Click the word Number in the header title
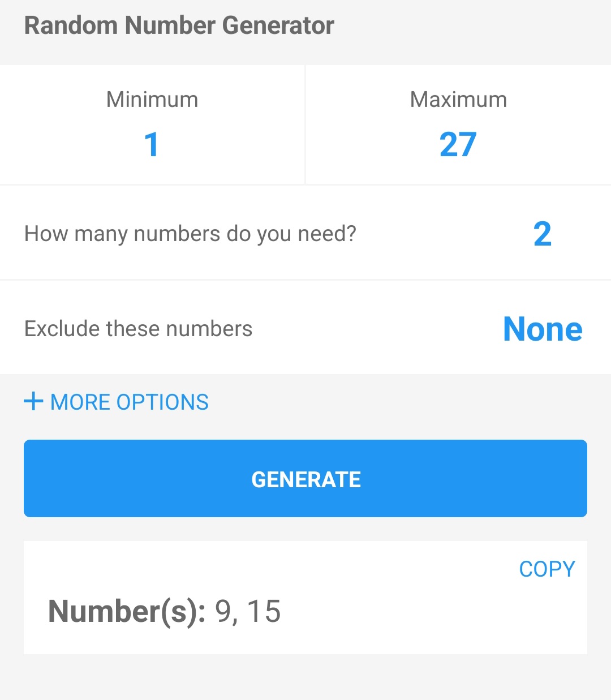611x700 pixels. tap(170, 25)
